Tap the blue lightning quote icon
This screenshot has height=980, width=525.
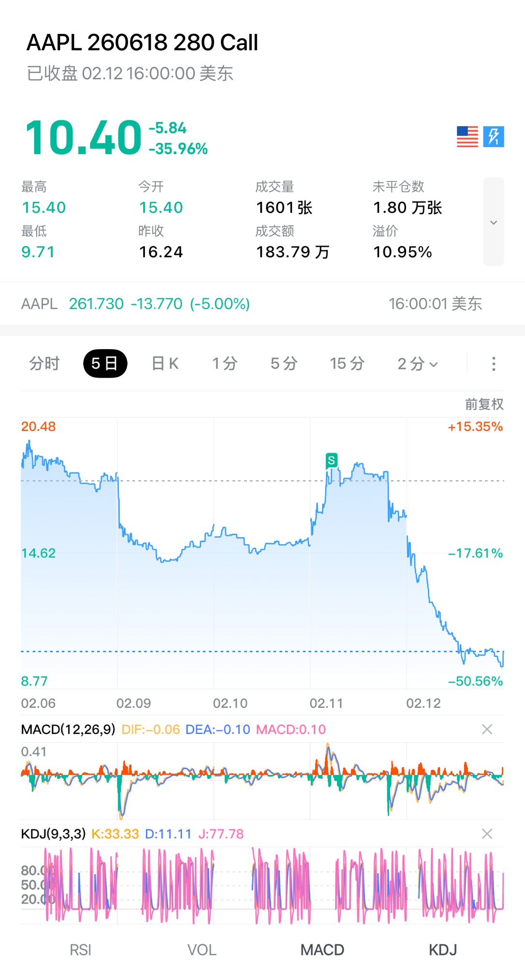click(x=494, y=137)
